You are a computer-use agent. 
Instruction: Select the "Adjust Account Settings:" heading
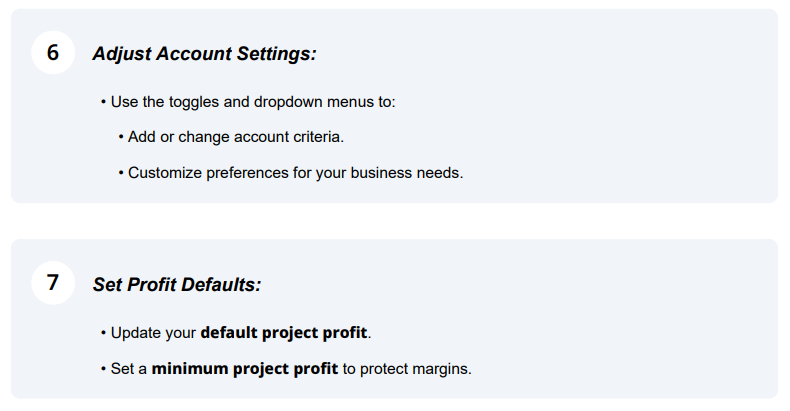click(x=204, y=54)
